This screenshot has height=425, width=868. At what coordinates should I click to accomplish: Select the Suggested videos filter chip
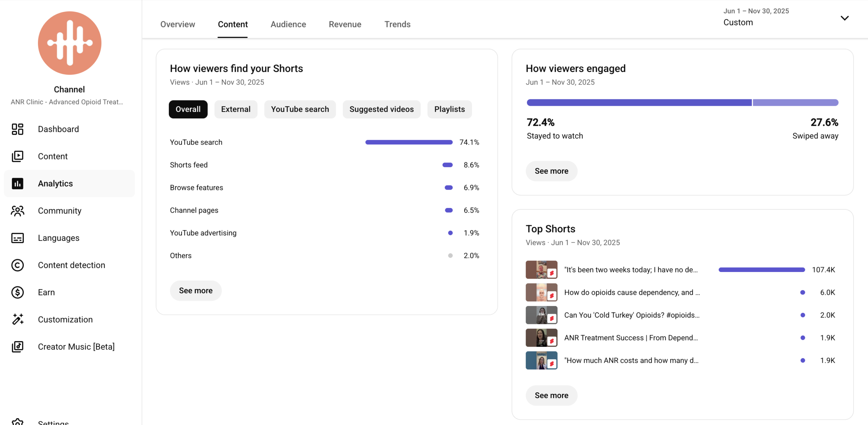381,109
